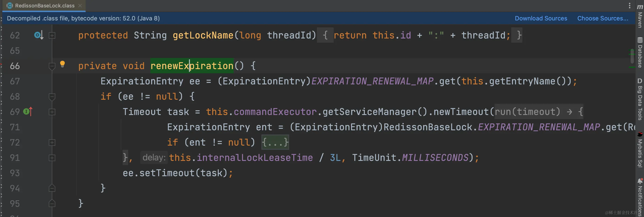
Task: Expand the folded lambda on line 69
Action: pyautogui.click(x=52, y=112)
